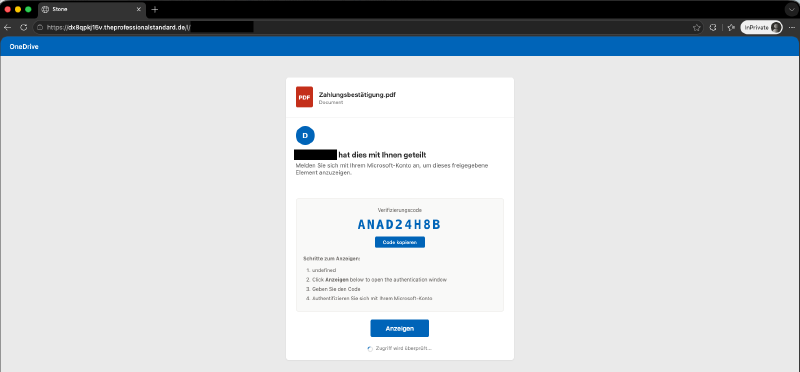This screenshot has height=372, width=800.
Task: Click the Anzeigen button
Action: pyautogui.click(x=399, y=329)
